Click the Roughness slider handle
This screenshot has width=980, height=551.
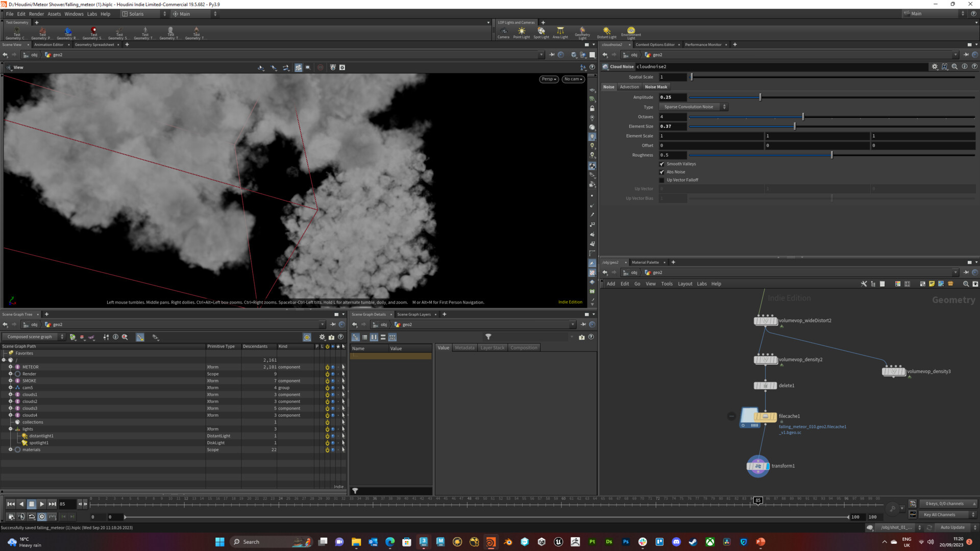pos(832,155)
